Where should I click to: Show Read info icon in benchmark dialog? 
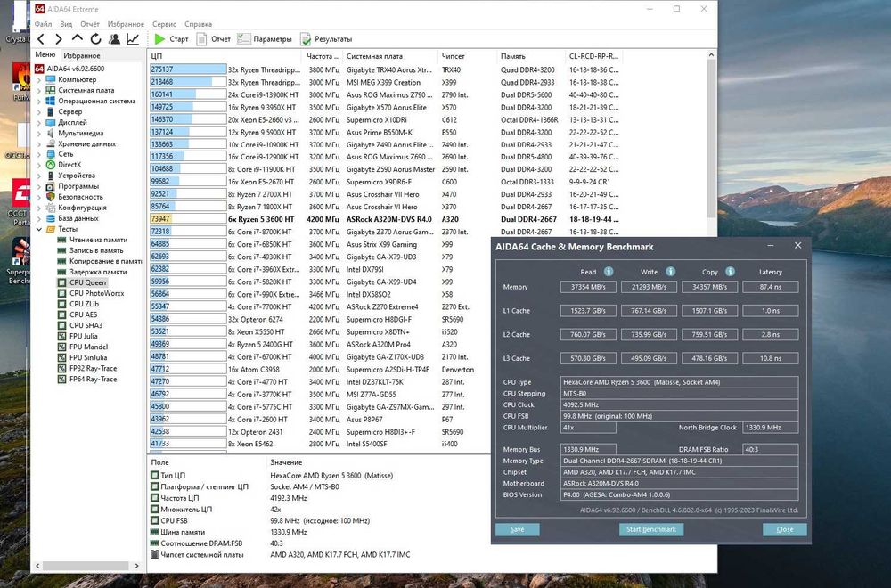[609, 272]
